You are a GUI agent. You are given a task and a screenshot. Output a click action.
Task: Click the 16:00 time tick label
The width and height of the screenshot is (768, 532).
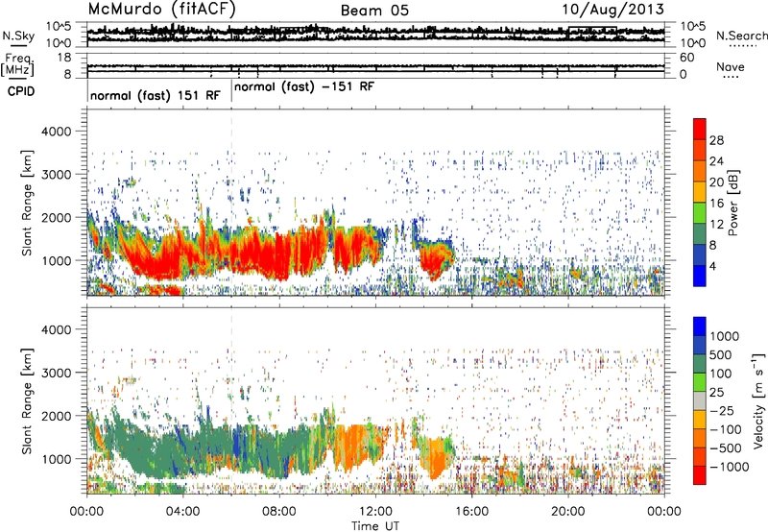(x=471, y=512)
